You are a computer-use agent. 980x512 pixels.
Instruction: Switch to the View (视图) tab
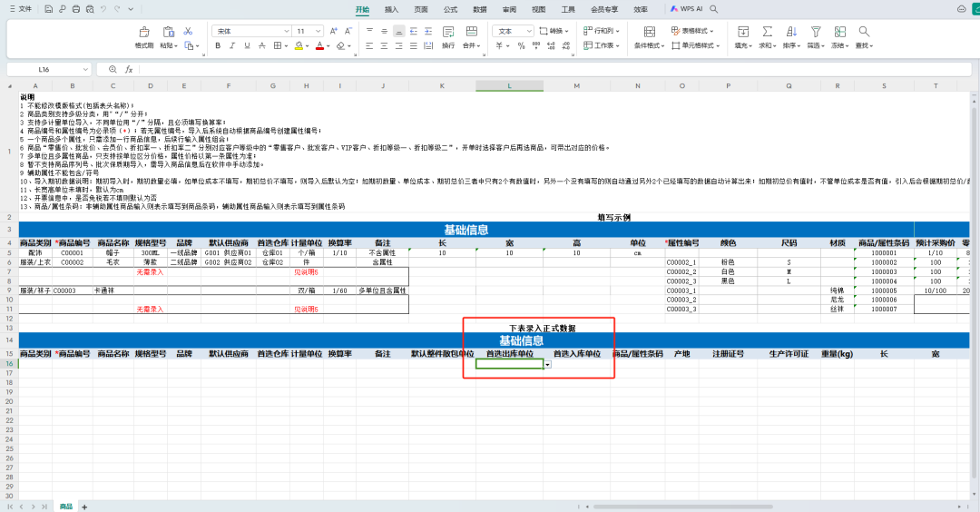538,9
